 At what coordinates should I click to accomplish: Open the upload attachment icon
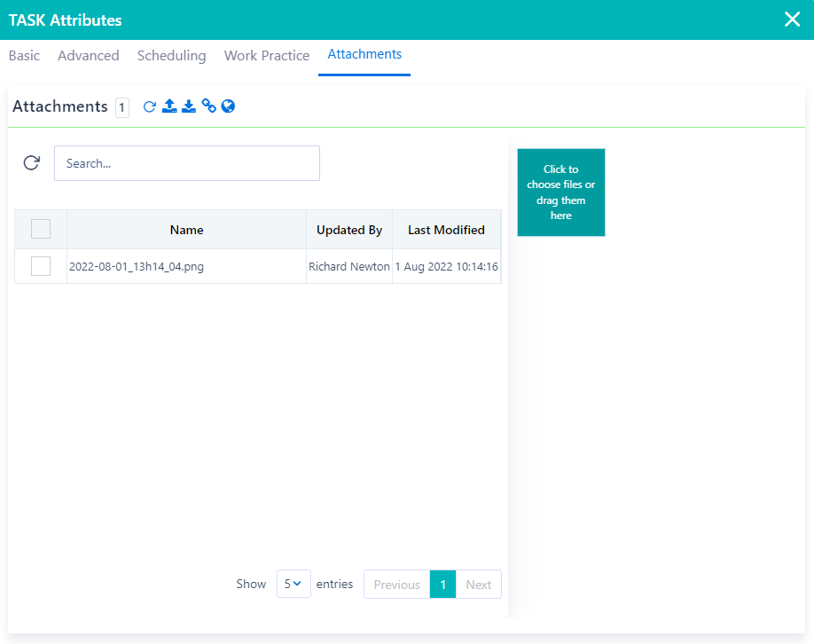coord(168,106)
